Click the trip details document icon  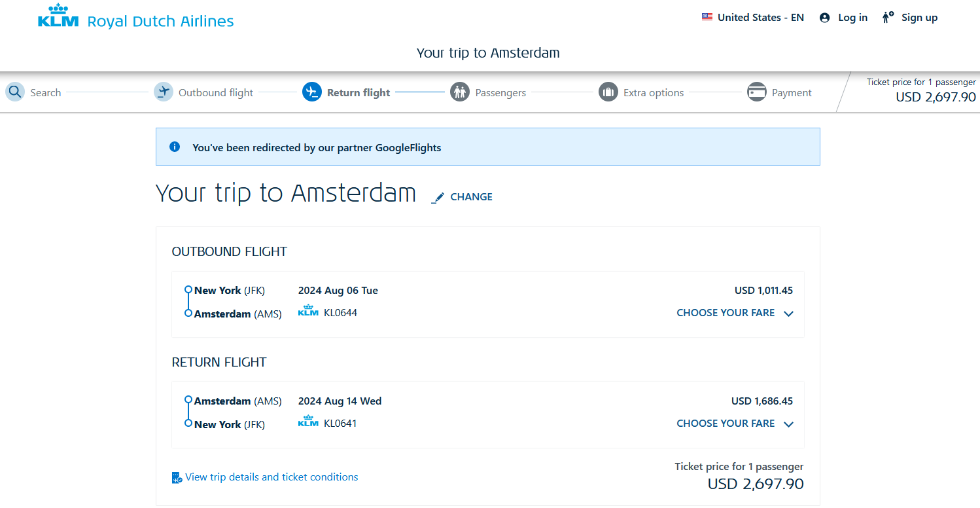pyautogui.click(x=175, y=477)
